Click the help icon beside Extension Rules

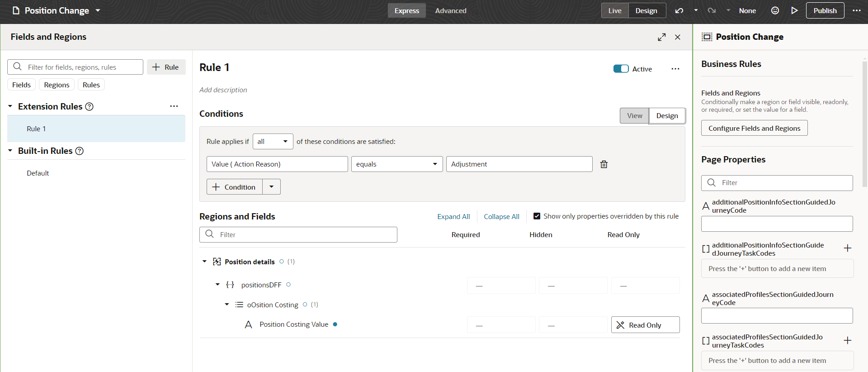pos(90,106)
